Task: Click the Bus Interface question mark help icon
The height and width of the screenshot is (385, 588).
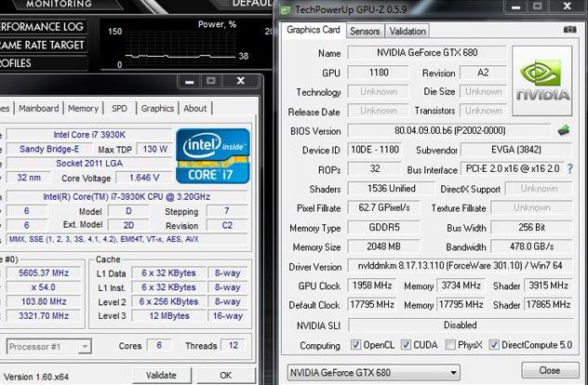Action: point(570,168)
